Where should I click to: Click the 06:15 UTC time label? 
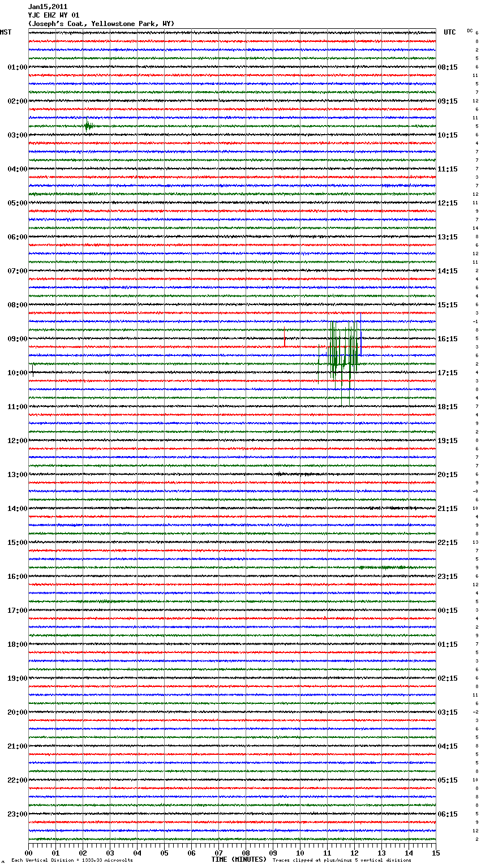448,814
